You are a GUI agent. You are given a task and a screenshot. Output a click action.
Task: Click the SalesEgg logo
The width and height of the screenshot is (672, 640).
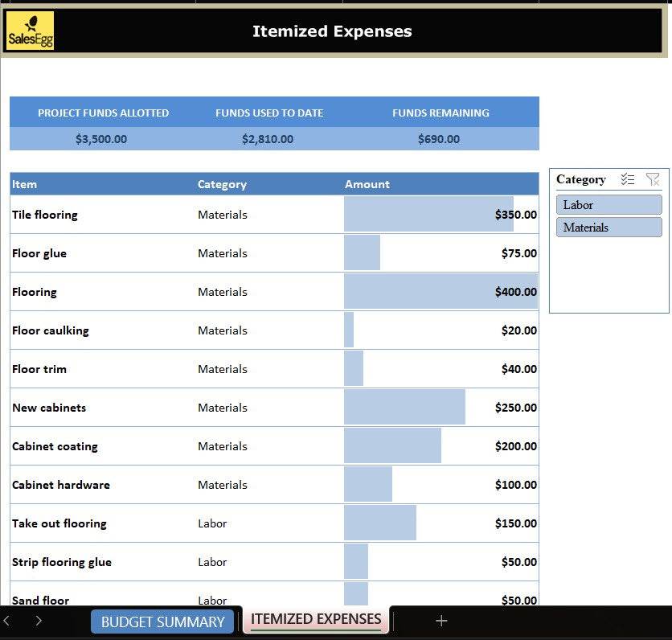(x=30, y=31)
